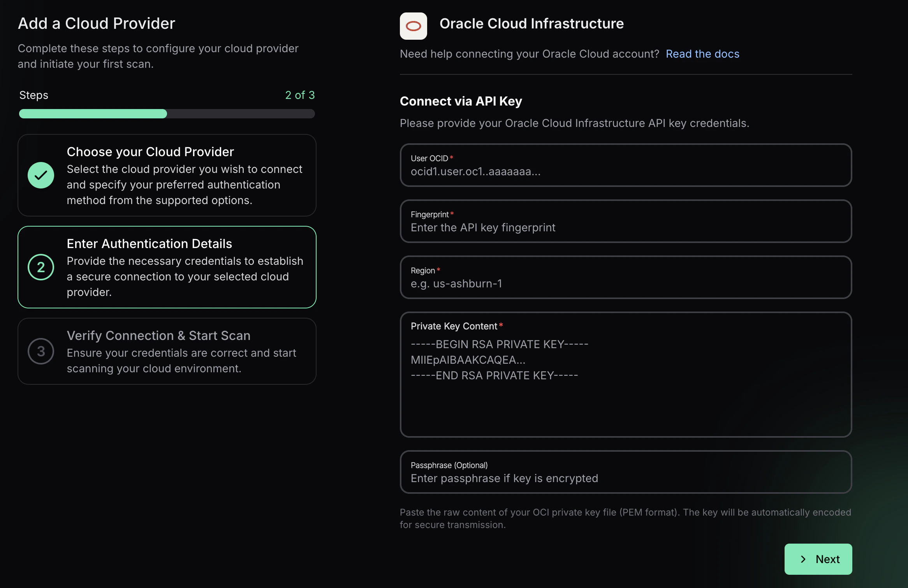Screen dimensions: 908x588
Task: Click the number 3 circle badge
Action: pyautogui.click(x=41, y=351)
